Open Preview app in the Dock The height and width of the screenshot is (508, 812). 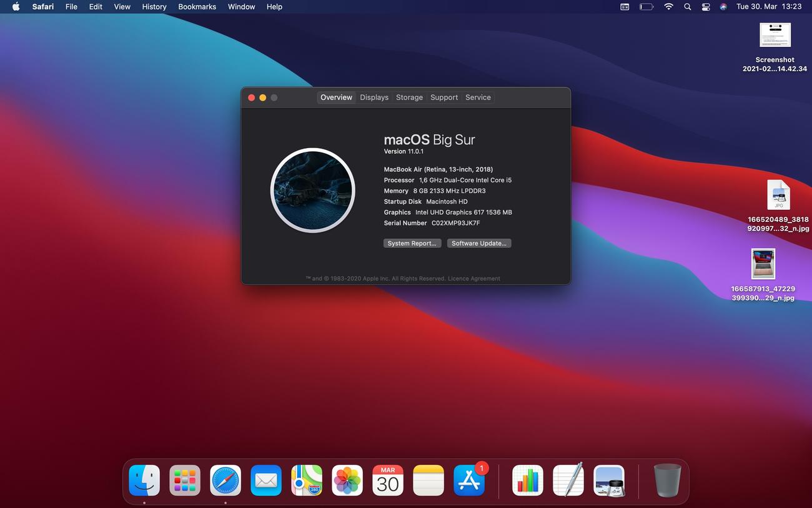tap(609, 481)
